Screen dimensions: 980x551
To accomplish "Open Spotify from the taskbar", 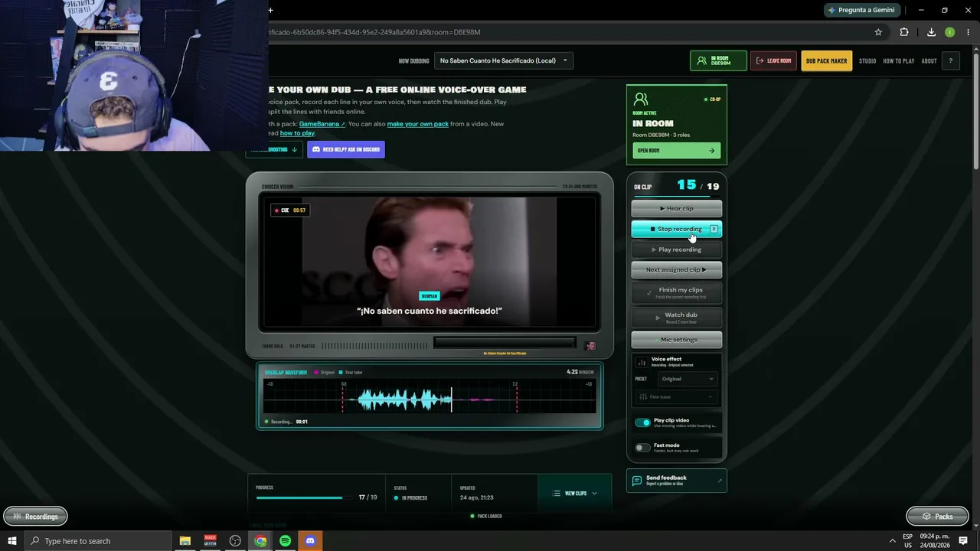I will pos(285,541).
